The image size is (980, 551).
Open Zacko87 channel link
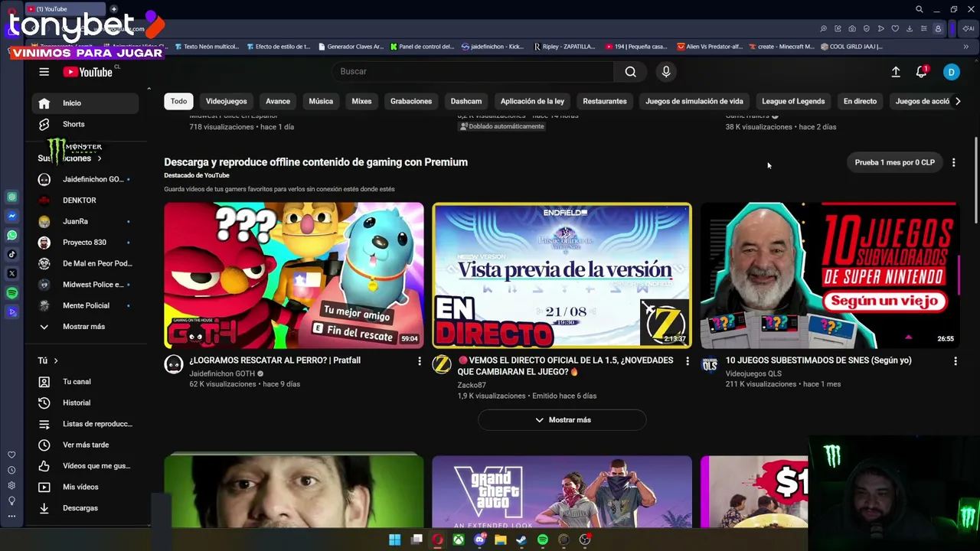point(472,385)
